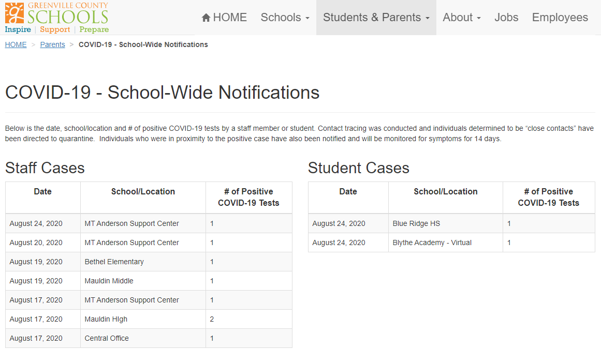Open the Schools dropdown menu
The image size is (601, 364).
[285, 18]
